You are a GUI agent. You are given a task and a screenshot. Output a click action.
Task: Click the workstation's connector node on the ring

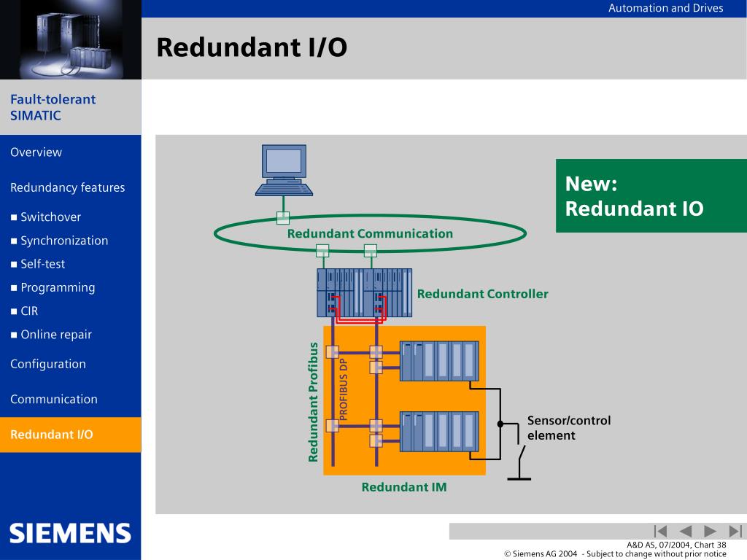point(283,218)
